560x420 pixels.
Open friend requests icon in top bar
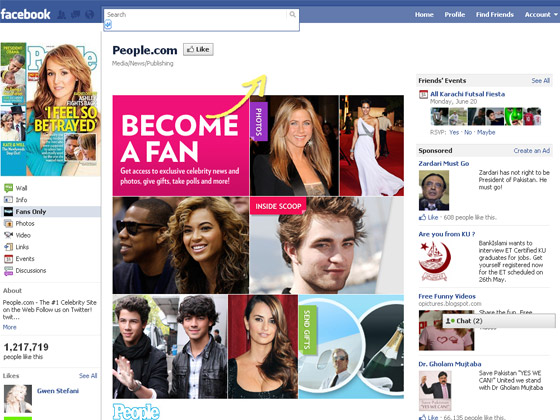click(x=61, y=15)
